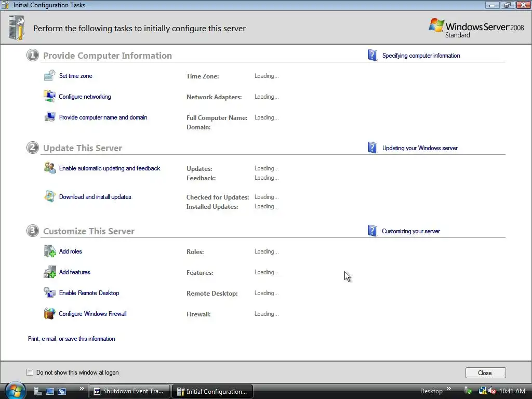Click the Add features icon

(49, 272)
